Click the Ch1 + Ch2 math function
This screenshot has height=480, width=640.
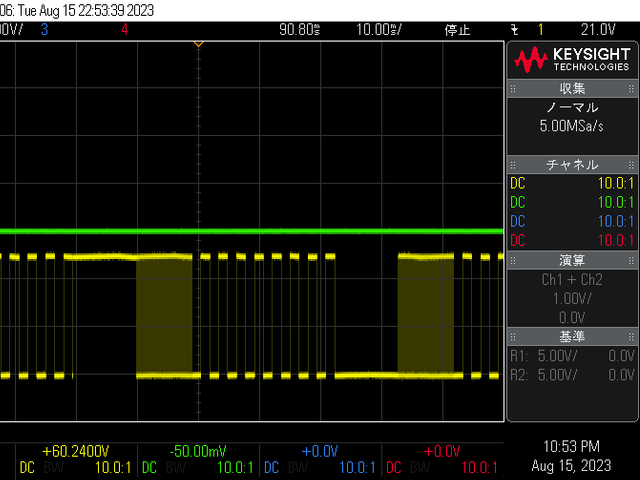572,279
